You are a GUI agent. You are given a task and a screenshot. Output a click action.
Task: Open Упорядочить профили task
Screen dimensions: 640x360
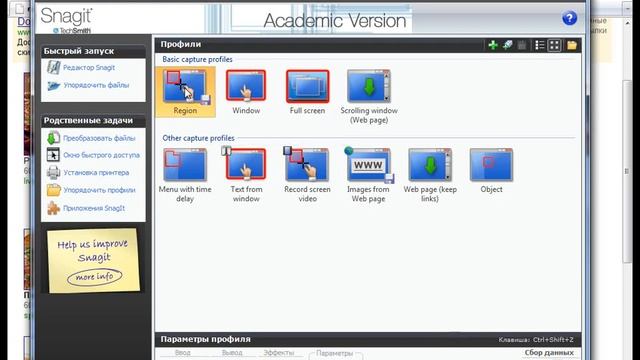tap(99, 190)
